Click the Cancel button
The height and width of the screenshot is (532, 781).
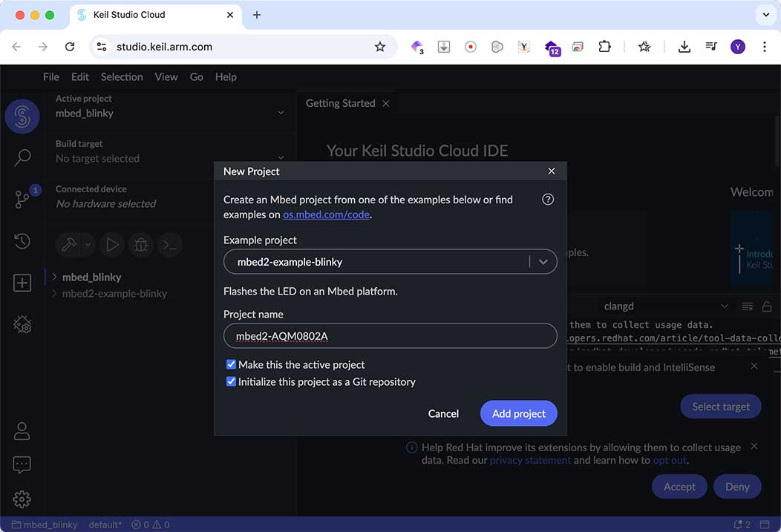tap(443, 413)
